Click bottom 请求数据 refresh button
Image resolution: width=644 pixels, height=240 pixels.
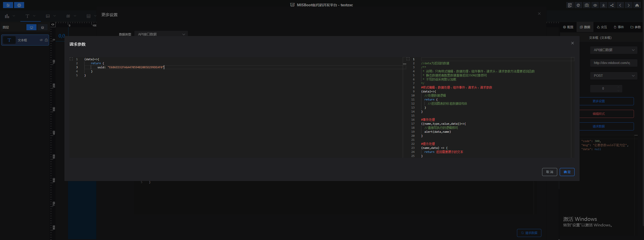(529, 233)
